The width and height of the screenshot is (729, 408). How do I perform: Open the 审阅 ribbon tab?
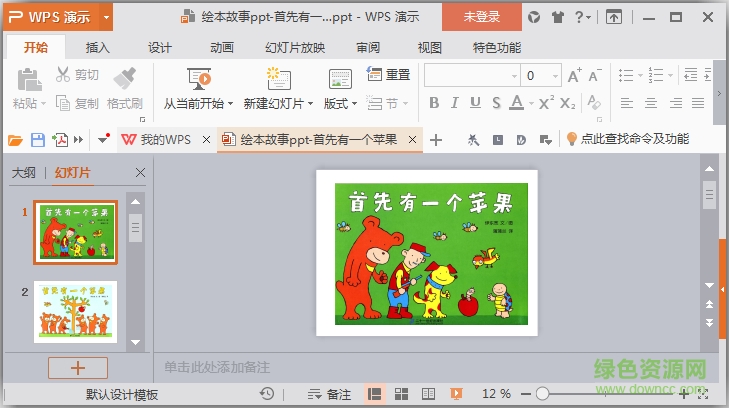[x=368, y=47]
